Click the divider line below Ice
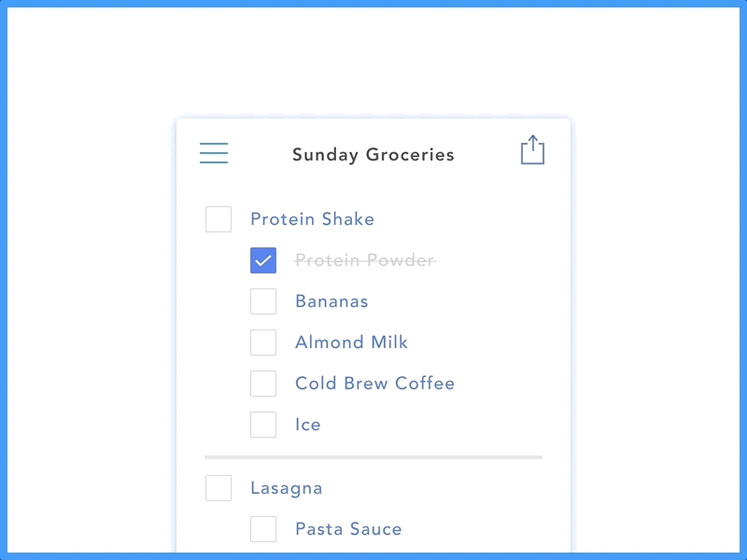This screenshot has height=560, width=747. pyautogui.click(x=373, y=457)
